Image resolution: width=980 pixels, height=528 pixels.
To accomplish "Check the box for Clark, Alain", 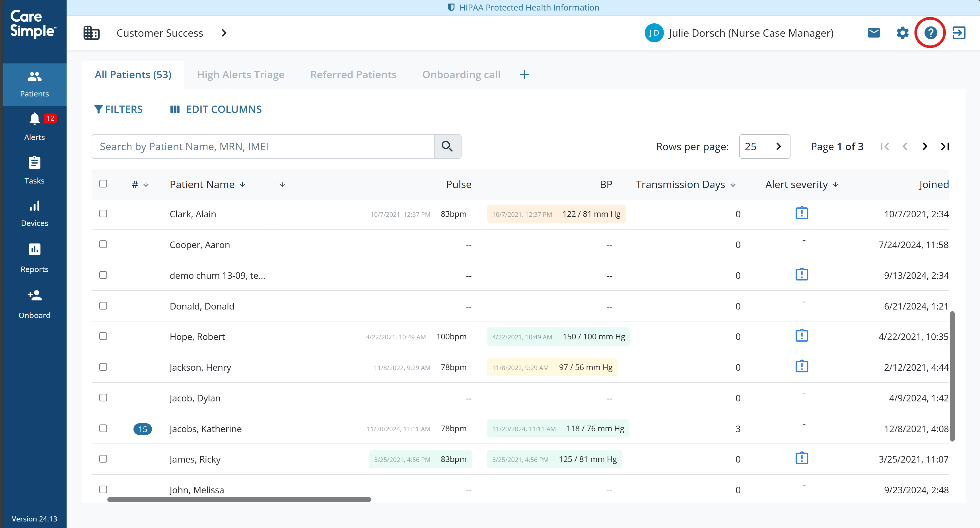I will (103, 213).
